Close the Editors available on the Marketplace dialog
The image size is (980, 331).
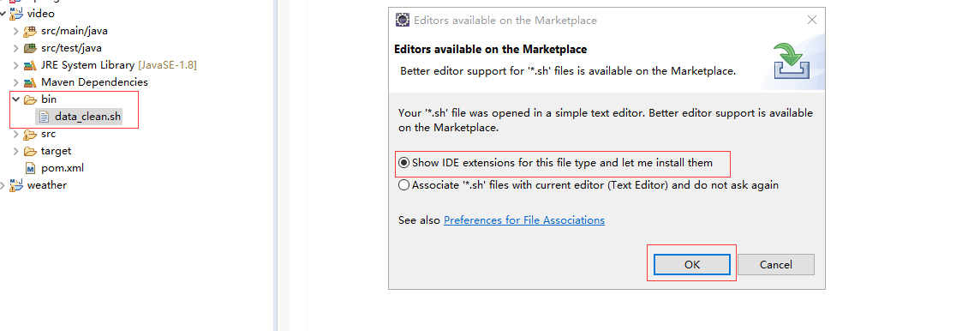pos(812,20)
